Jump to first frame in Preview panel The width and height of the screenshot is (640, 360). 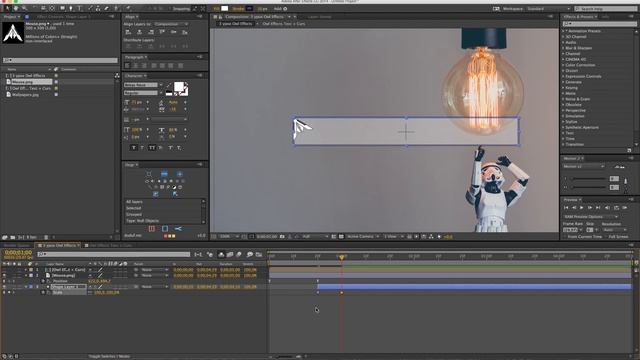(x=566, y=207)
